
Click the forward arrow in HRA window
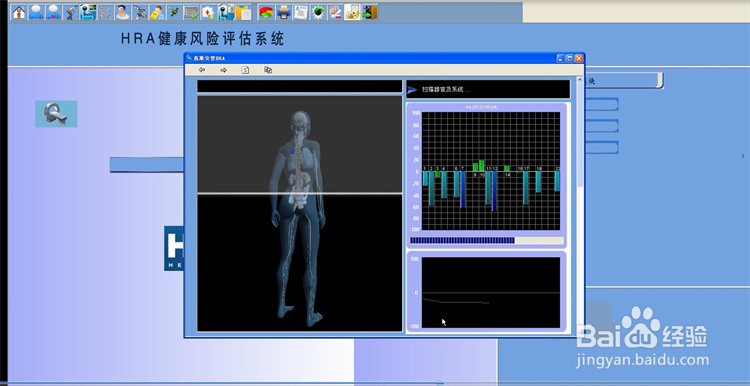pyautogui.click(x=223, y=70)
